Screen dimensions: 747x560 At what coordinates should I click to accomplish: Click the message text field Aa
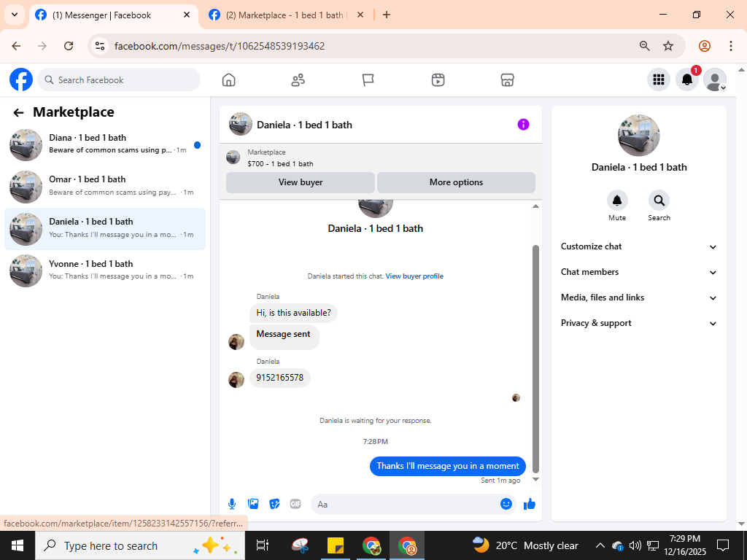click(405, 505)
